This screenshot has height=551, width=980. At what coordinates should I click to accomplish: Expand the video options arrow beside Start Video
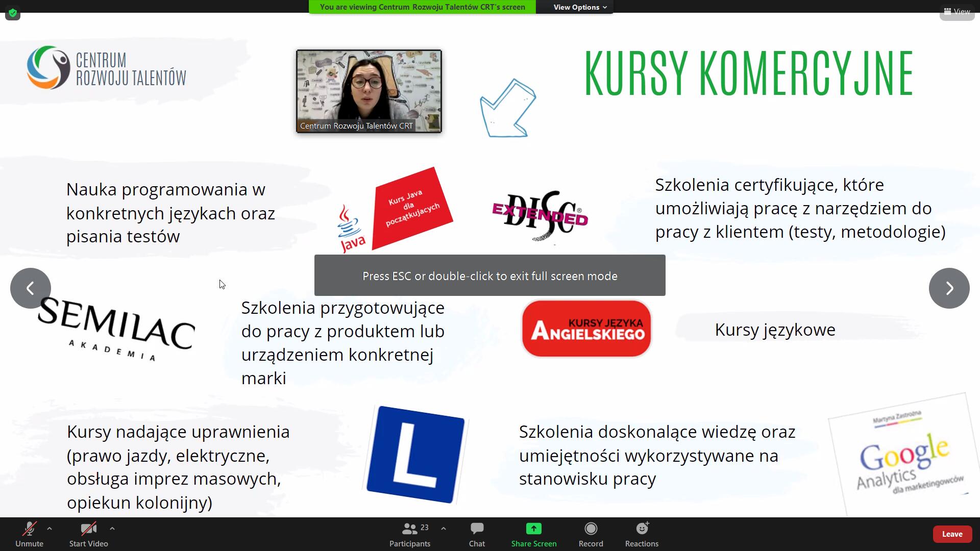click(x=112, y=529)
